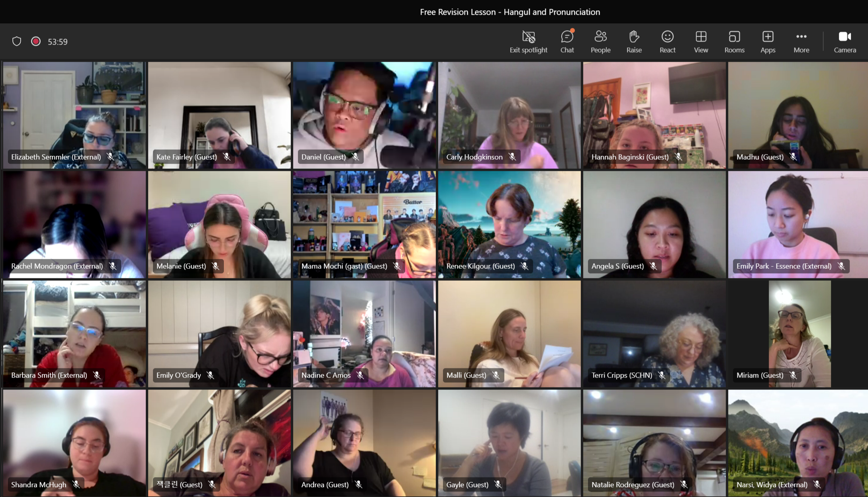Click Exit spotlight button

point(528,41)
